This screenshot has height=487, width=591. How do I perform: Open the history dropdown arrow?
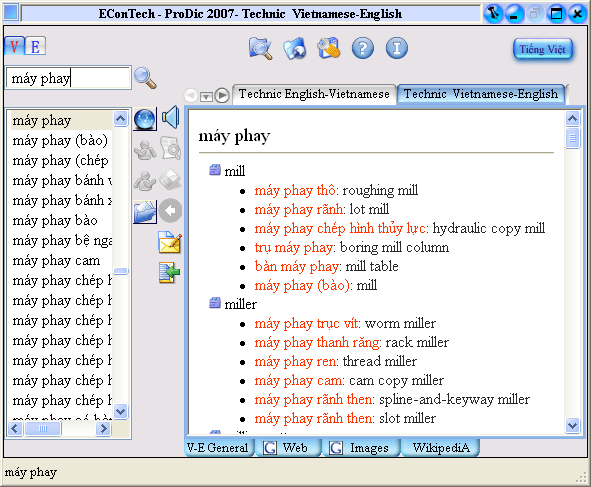point(206,96)
